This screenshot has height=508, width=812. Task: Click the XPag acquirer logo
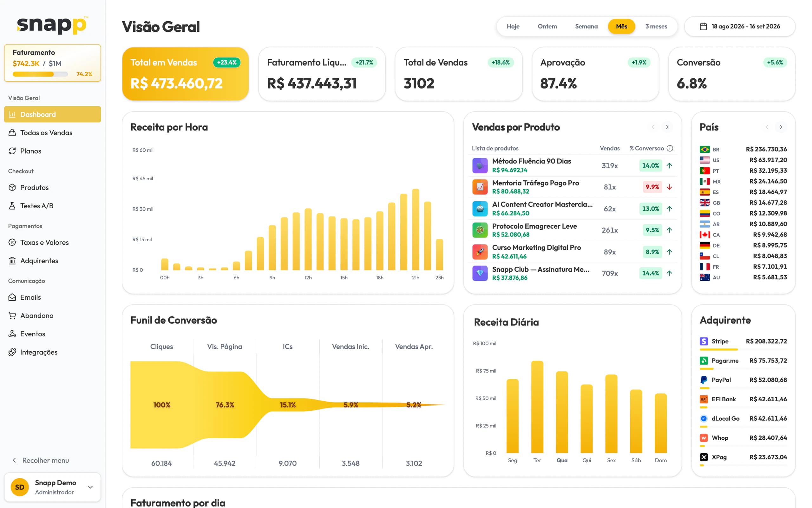(704, 457)
